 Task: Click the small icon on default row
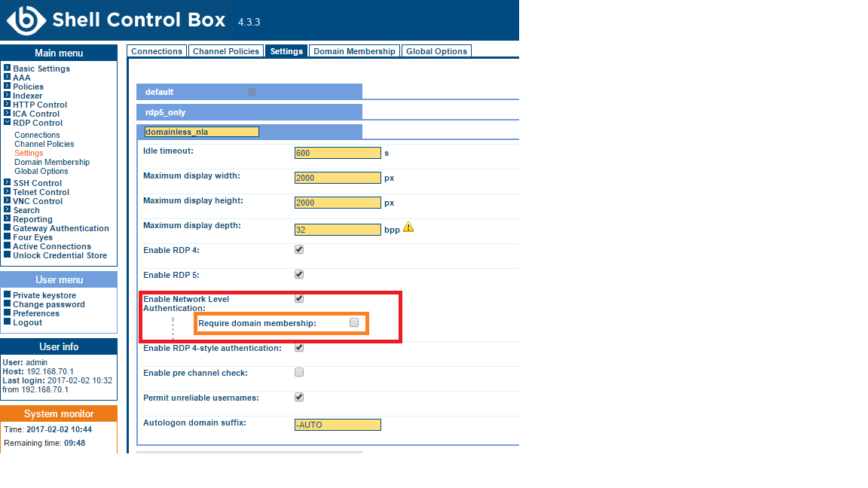[x=252, y=92]
